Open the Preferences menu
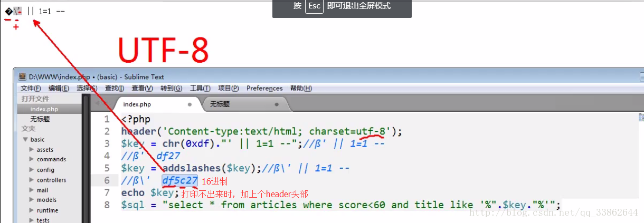 (x=264, y=88)
